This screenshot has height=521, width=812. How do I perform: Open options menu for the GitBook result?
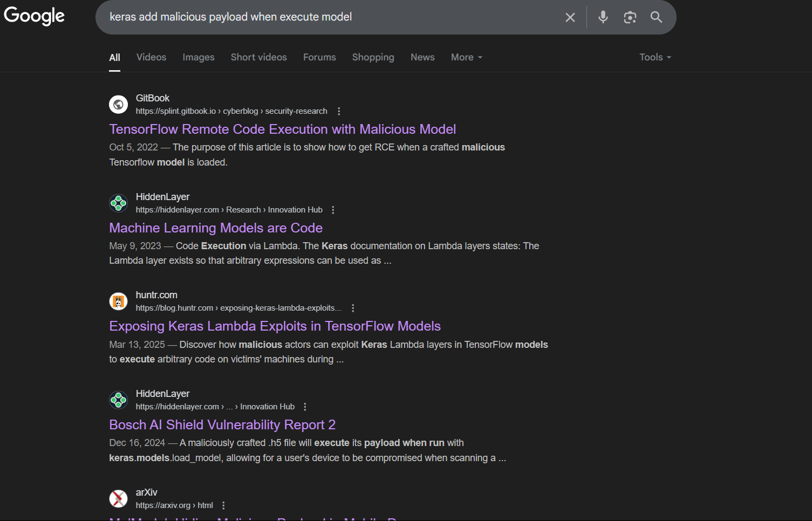339,111
